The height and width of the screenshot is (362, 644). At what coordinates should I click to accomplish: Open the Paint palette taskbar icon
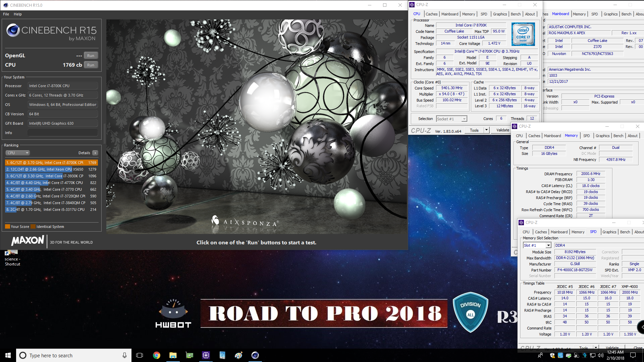238,355
